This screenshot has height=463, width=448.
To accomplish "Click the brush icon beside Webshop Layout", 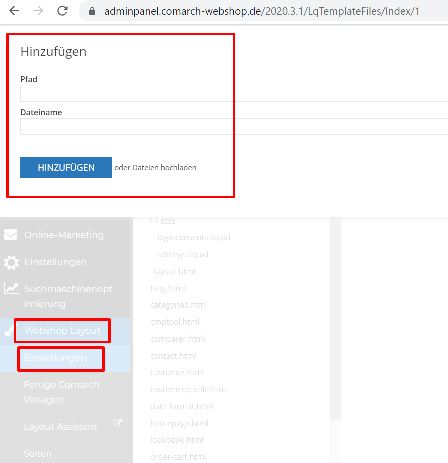I will (x=9, y=331).
